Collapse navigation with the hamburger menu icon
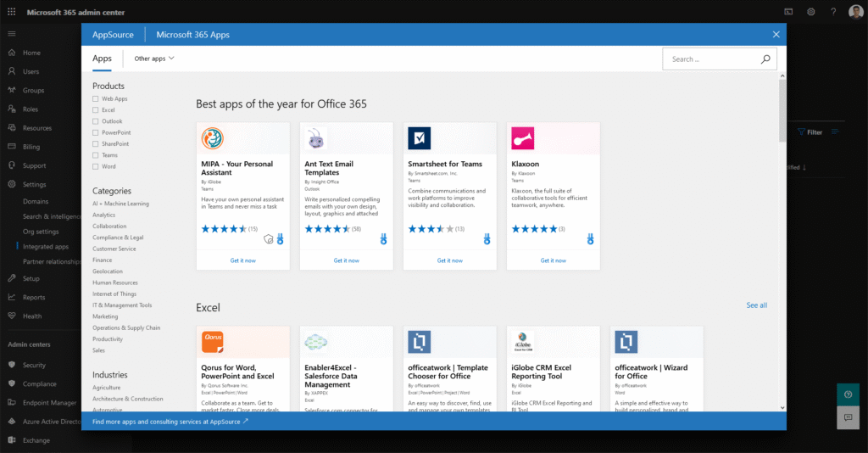This screenshot has height=453, width=868. coord(12,34)
